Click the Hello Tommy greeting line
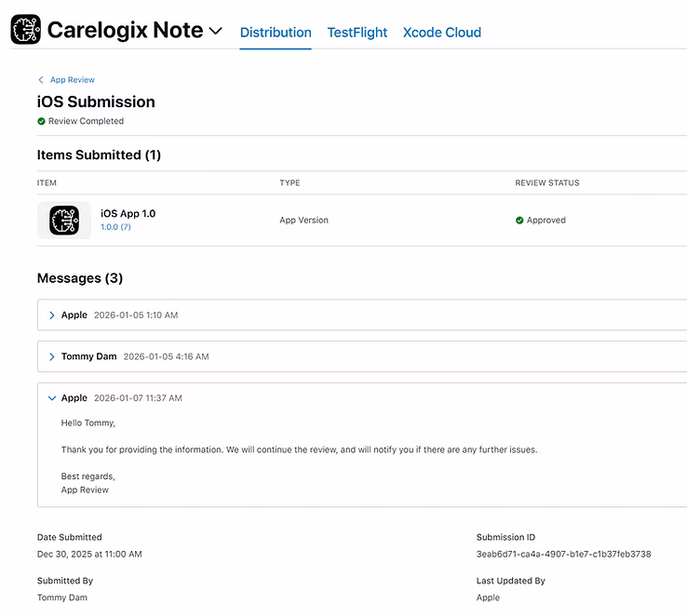This screenshot has width=687, height=616. 88,423
